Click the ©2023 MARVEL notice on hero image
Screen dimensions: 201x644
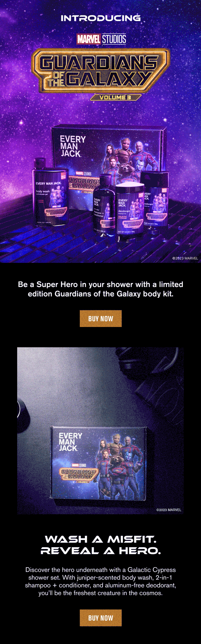point(185,258)
